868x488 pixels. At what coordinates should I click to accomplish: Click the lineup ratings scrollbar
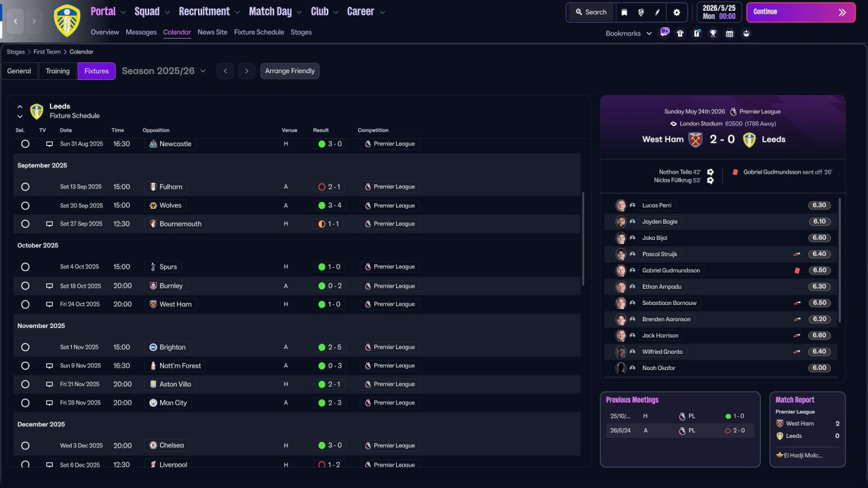coord(840,260)
